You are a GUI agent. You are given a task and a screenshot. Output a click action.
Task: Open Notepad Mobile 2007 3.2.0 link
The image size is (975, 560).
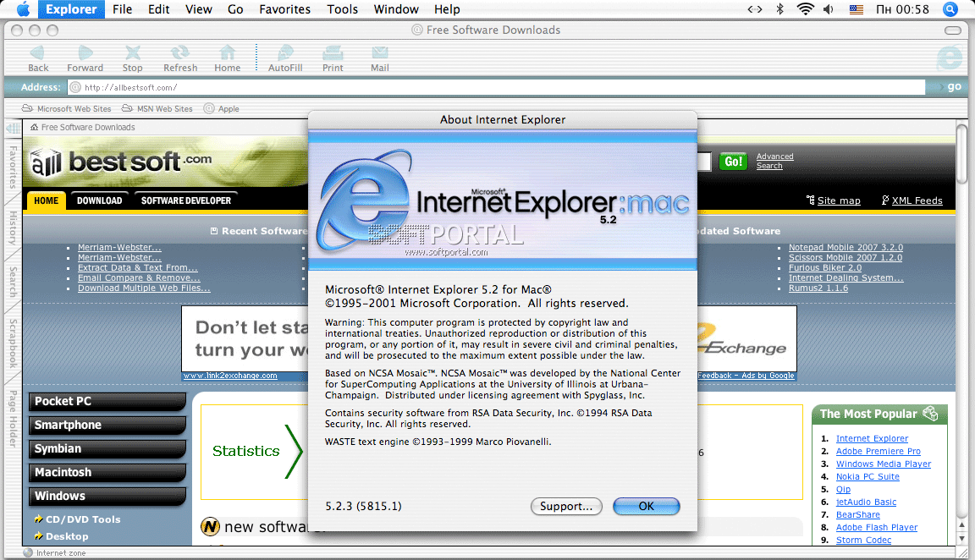click(x=846, y=247)
